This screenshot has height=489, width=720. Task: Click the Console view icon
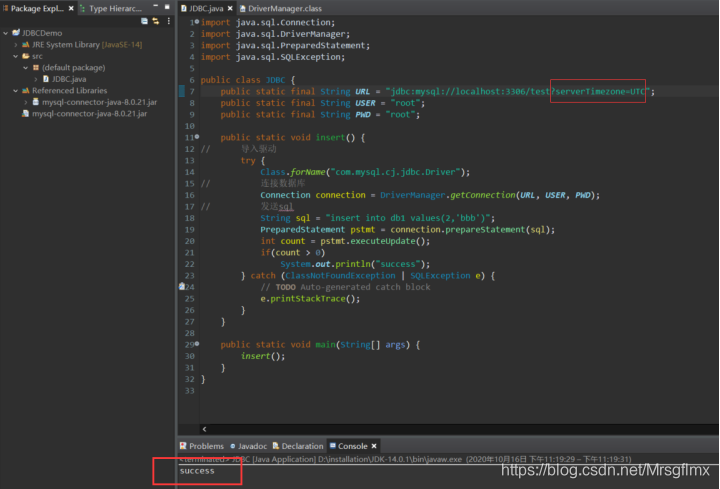(333, 445)
